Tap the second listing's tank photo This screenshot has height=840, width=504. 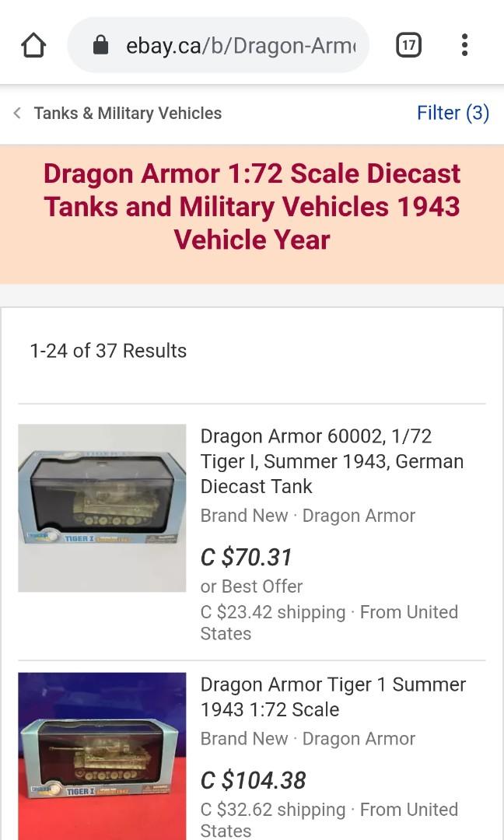[101, 755]
